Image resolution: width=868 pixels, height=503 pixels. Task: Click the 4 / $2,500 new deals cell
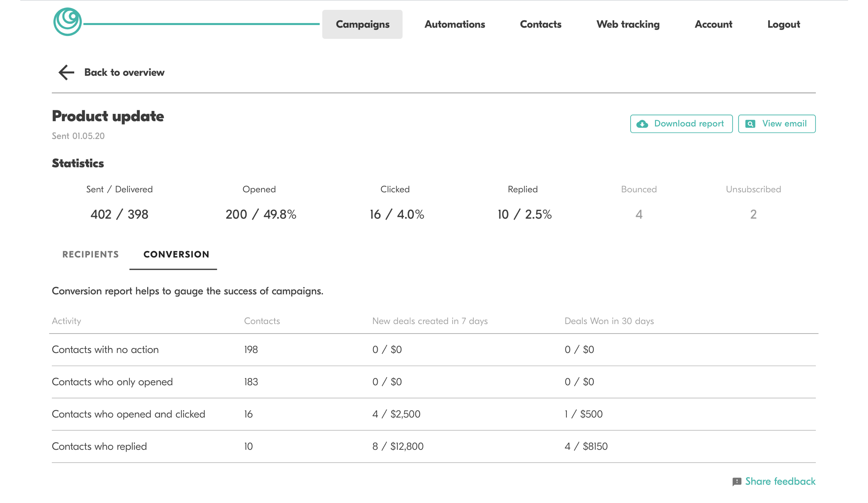tap(396, 414)
